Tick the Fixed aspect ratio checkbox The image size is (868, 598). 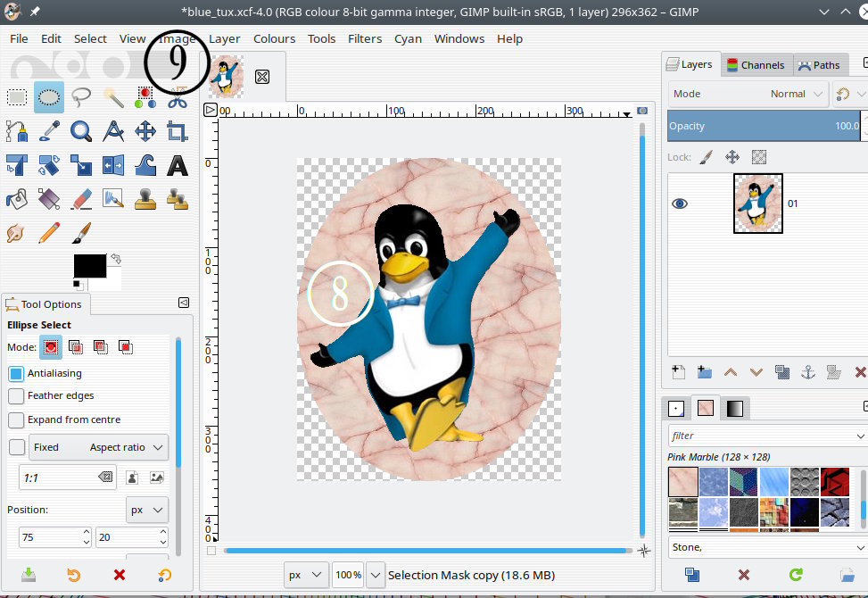[x=17, y=447]
